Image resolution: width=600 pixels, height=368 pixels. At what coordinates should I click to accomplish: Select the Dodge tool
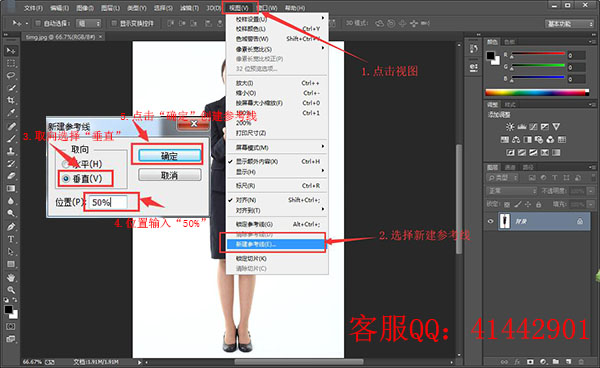tap(11, 213)
